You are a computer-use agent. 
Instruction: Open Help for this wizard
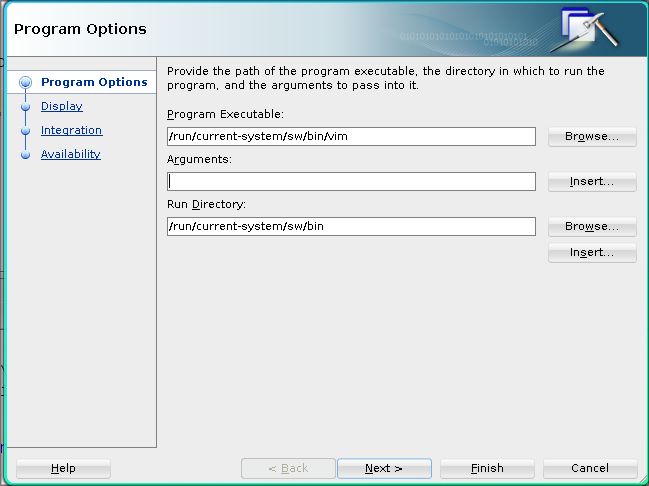(63, 468)
